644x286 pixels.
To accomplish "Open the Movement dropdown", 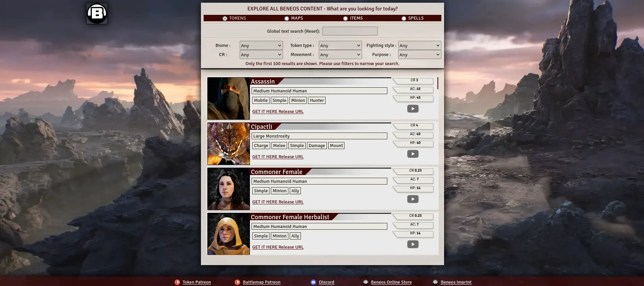I will click(340, 55).
